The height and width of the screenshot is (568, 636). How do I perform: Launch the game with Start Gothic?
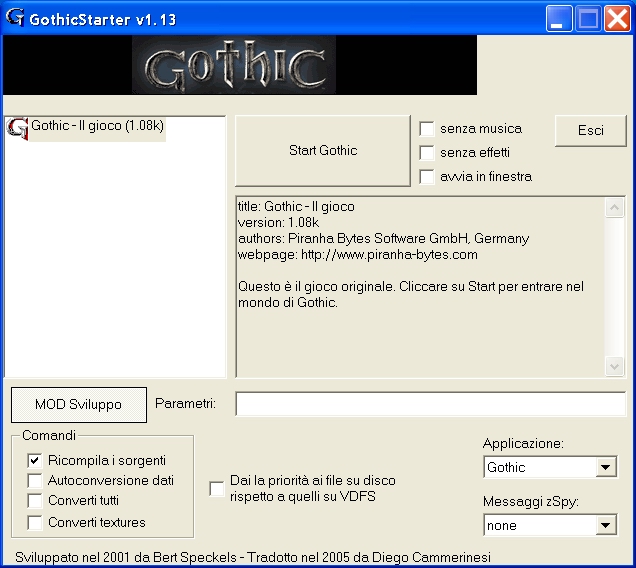click(323, 151)
